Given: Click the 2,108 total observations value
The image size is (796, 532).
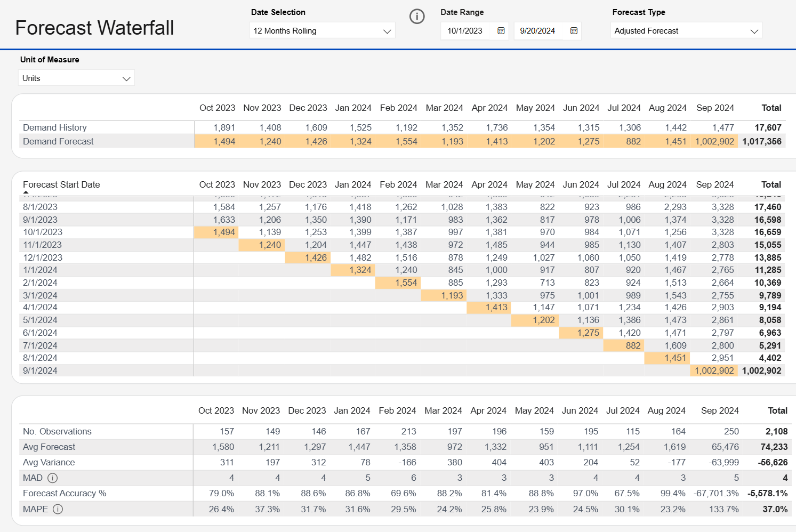Looking at the screenshot, I should tap(777, 431).
